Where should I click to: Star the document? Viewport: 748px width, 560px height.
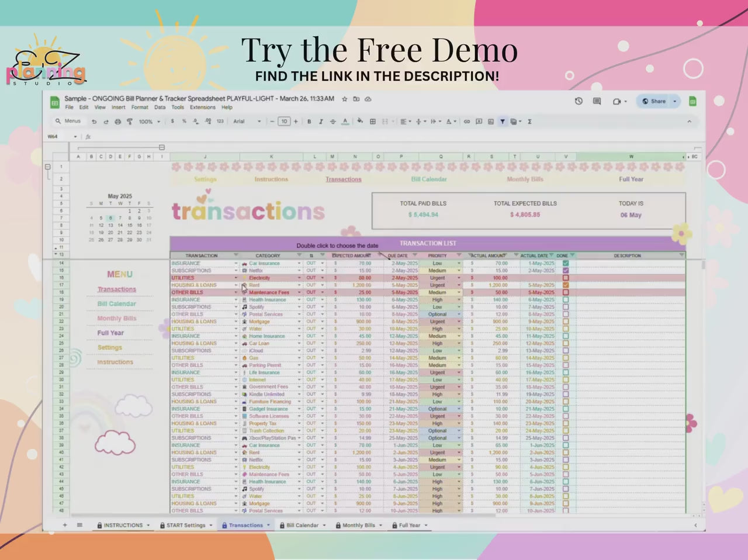pos(345,99)
